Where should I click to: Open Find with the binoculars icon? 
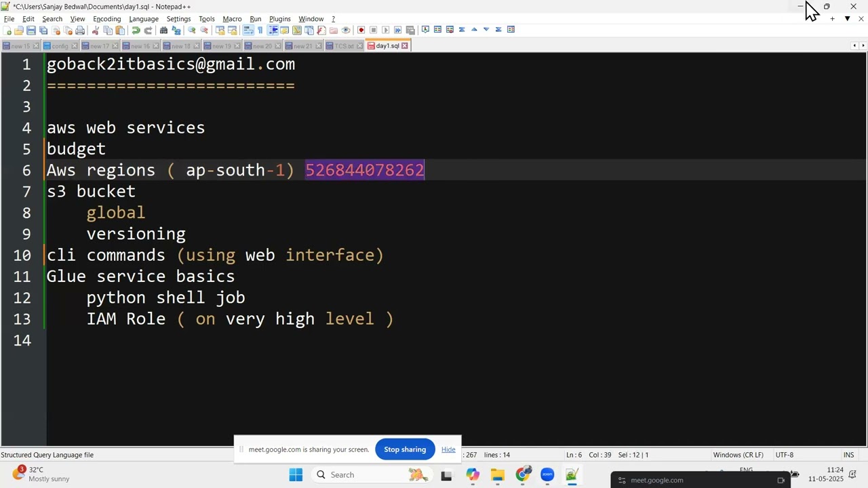click(x=163, y=30)
